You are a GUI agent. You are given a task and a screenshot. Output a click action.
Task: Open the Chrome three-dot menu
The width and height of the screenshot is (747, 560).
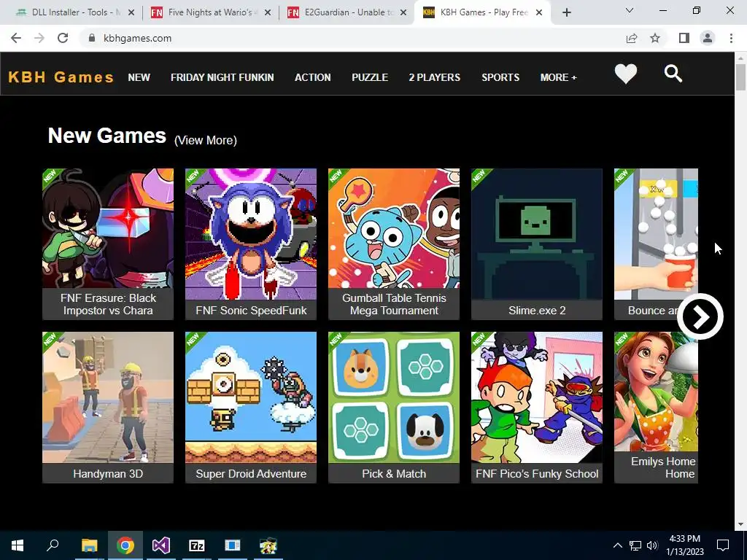pyautogui.click(x=731, y=38)
